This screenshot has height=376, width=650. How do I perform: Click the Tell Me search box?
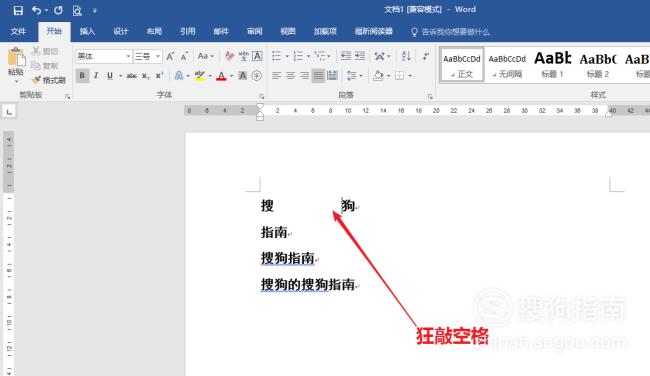[x=451, y=32]
